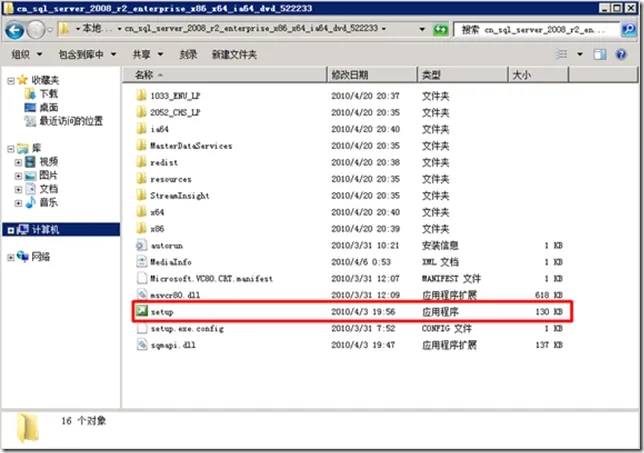644x453 pixels.
Task: Expand the 图片 library node
Action: pos(18,176)
